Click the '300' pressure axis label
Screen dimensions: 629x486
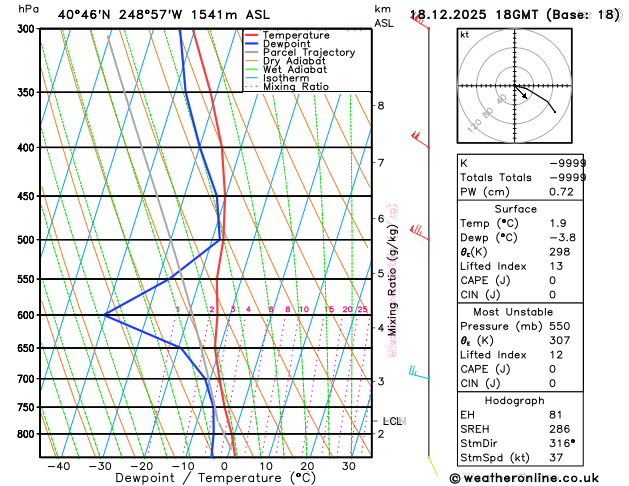(x=28, y=28)
